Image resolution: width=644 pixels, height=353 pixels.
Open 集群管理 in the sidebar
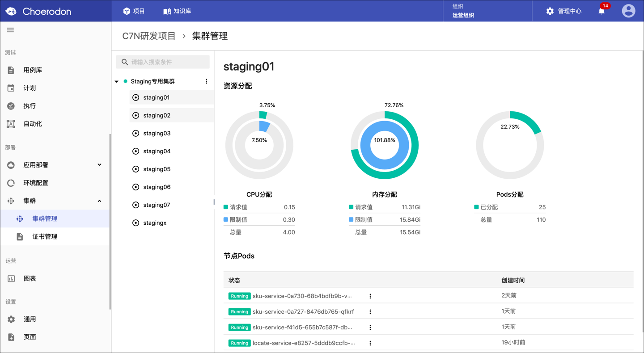pyautogui.click(x=55, y=219)
